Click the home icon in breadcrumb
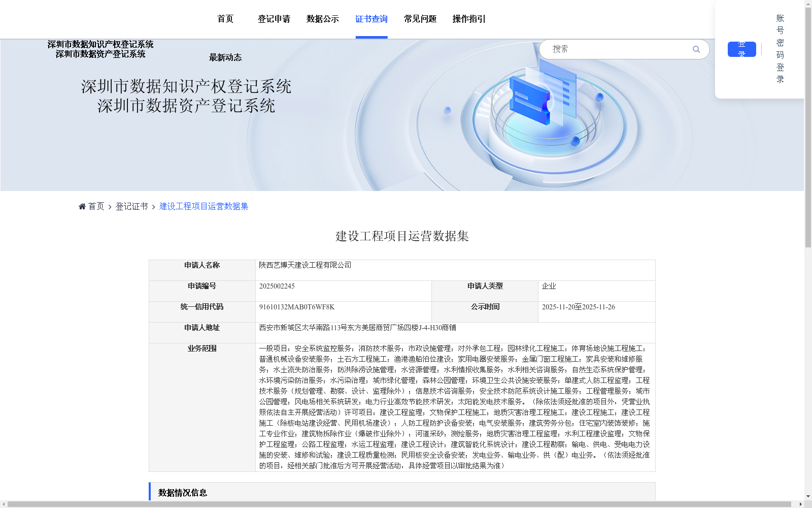This screenshot has height=508, width=812. [x=82, y=206]
